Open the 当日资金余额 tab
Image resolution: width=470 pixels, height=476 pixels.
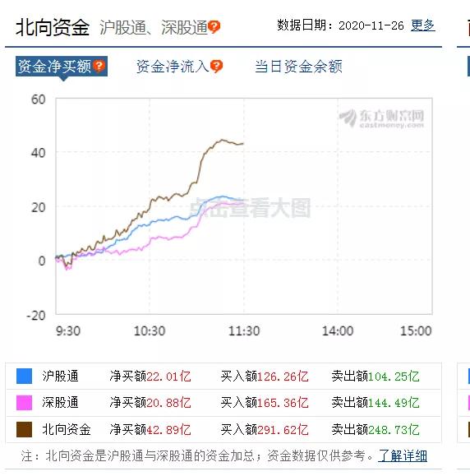[298, 67]
